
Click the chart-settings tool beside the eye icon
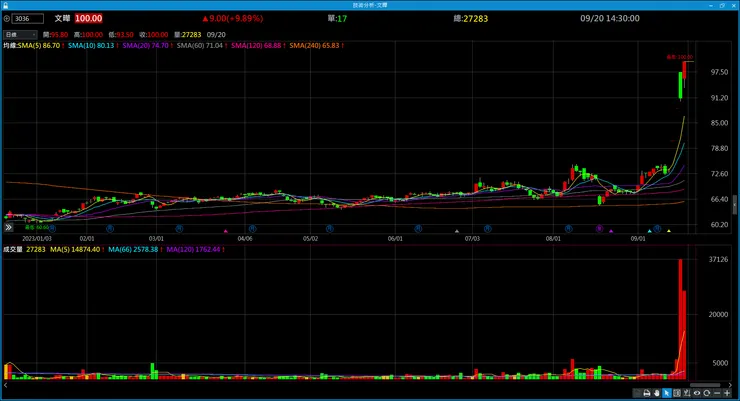tap(687, 393)
